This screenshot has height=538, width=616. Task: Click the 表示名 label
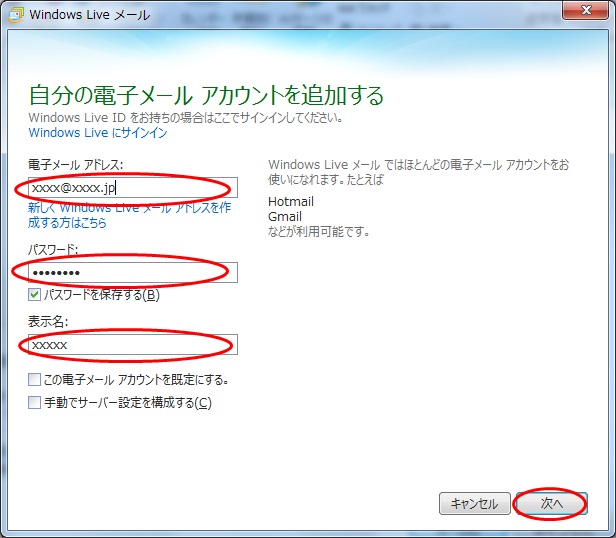(48, 321)
